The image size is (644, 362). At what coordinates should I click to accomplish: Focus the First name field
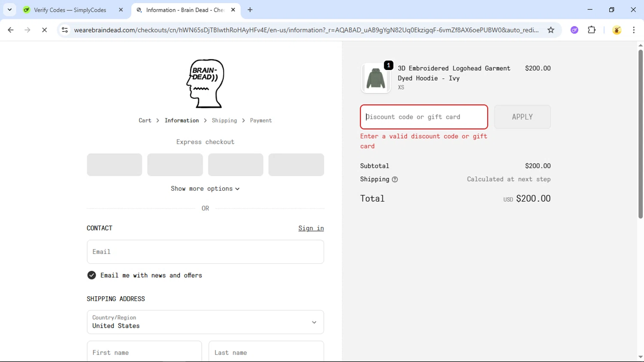click(x=144, y=352)
